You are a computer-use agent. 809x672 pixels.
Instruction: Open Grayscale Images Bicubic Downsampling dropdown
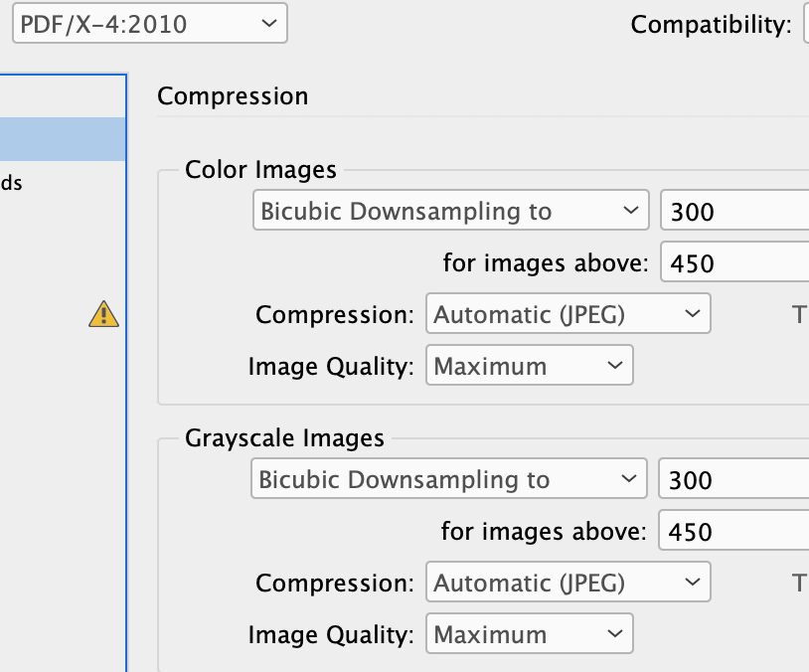pyautogui.click(x=449, y=478)
